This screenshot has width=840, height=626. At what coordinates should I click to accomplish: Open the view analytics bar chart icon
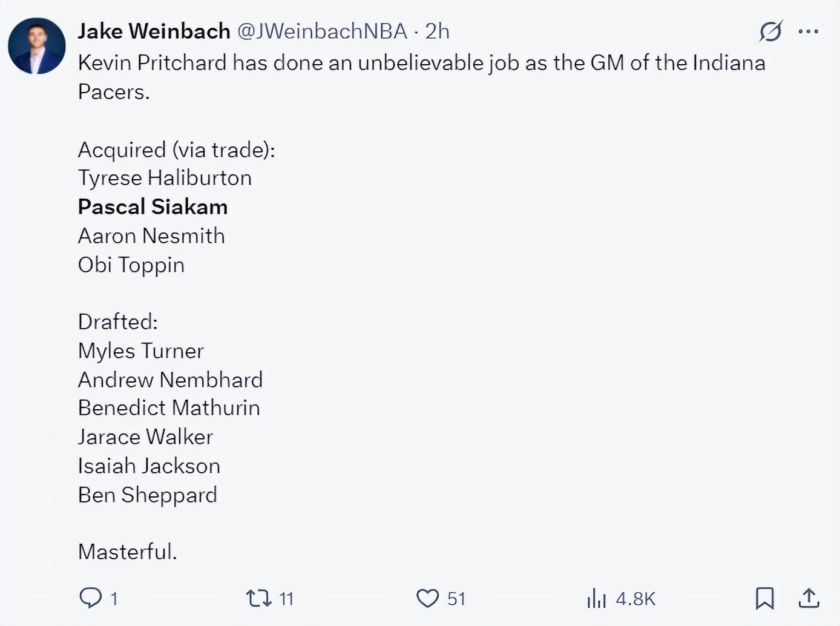pyautogui.click(x=596, y=598)
